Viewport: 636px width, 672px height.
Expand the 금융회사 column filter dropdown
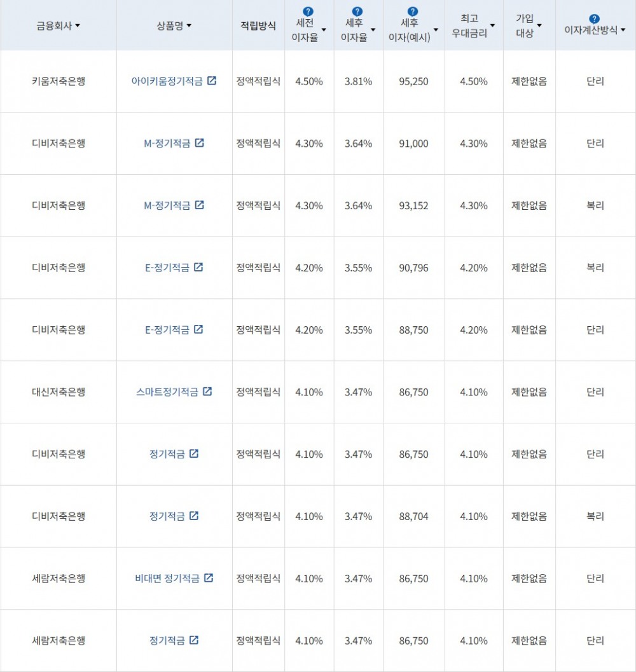pyautogui.click(x=78, y=26)
